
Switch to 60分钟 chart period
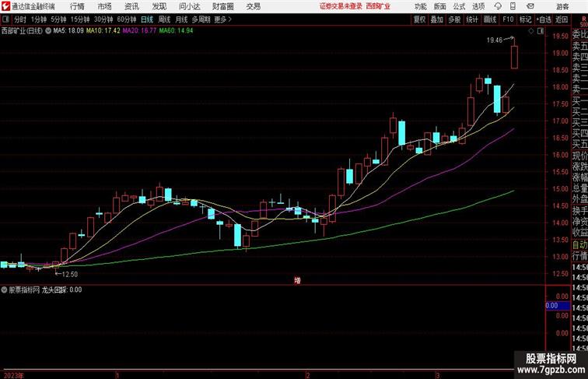pyautogui.click(x=127, y=19)
